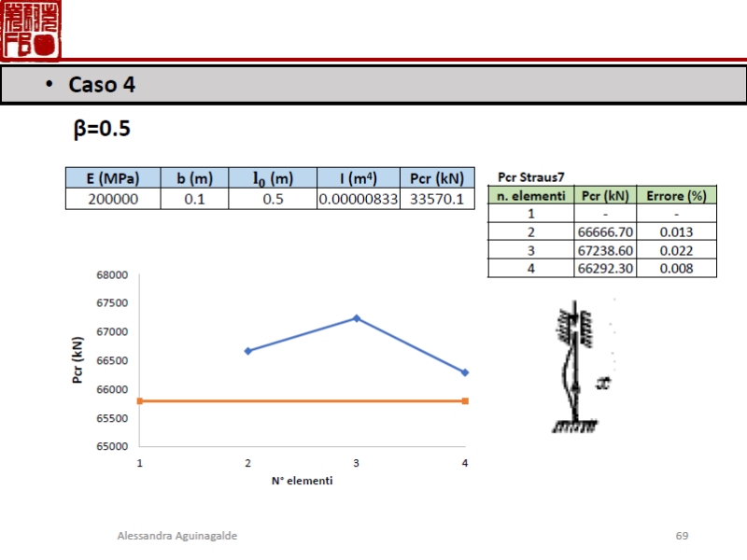747x560 pixels.
Task: Click the blue data point at 4 elementi
Action: point(465,372)
